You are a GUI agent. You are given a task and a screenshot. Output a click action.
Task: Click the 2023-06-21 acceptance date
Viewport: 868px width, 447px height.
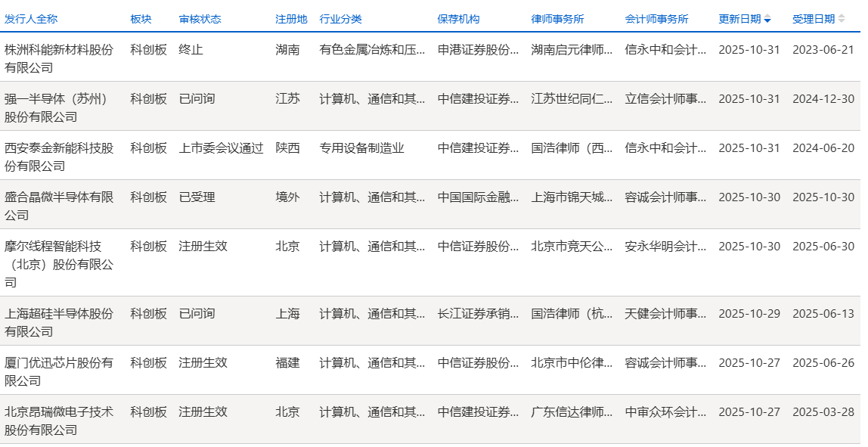pyautogui.click(x=823, y=50)
